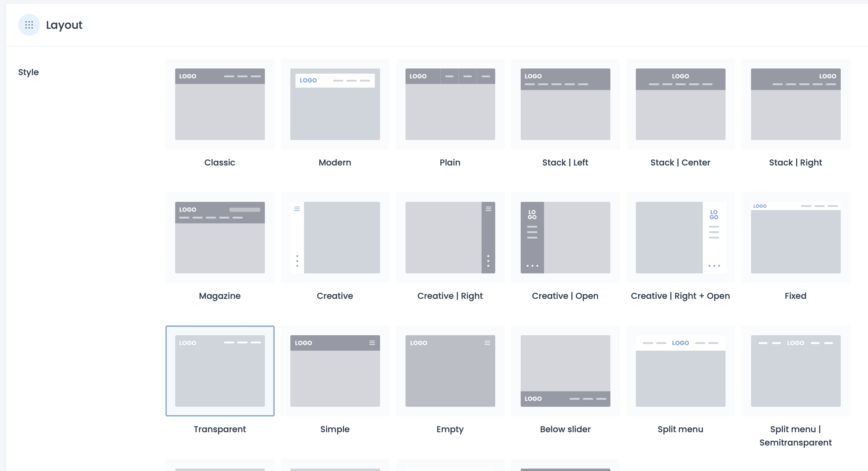Click the Below slider label
Image resolution: width=868 pixels, height=471 pixels.
566,429
